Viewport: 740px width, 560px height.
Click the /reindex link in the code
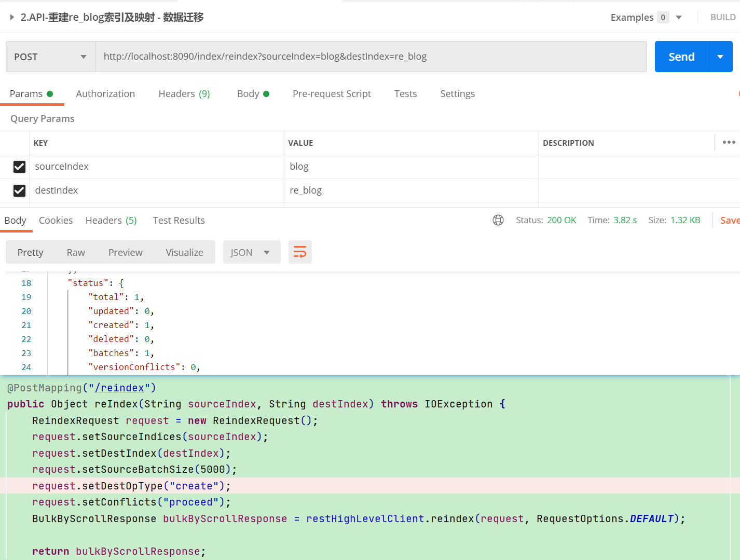(119, 388)
